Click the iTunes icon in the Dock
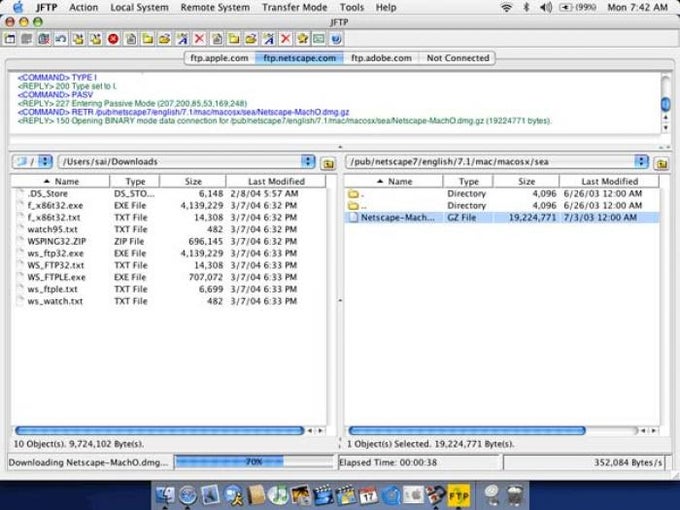The height and width of the screenshot is (510, 680). click(277, 494)
